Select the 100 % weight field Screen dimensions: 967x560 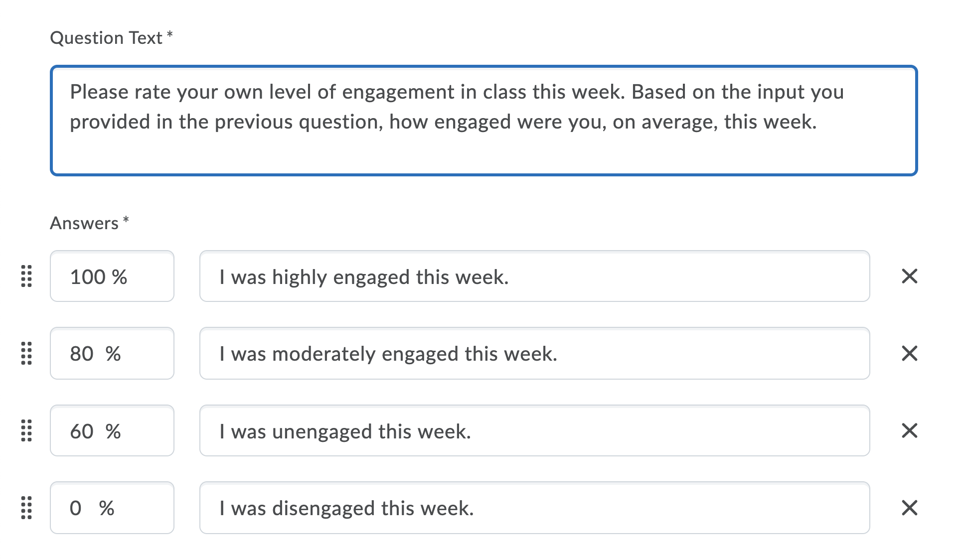[112, 277]
